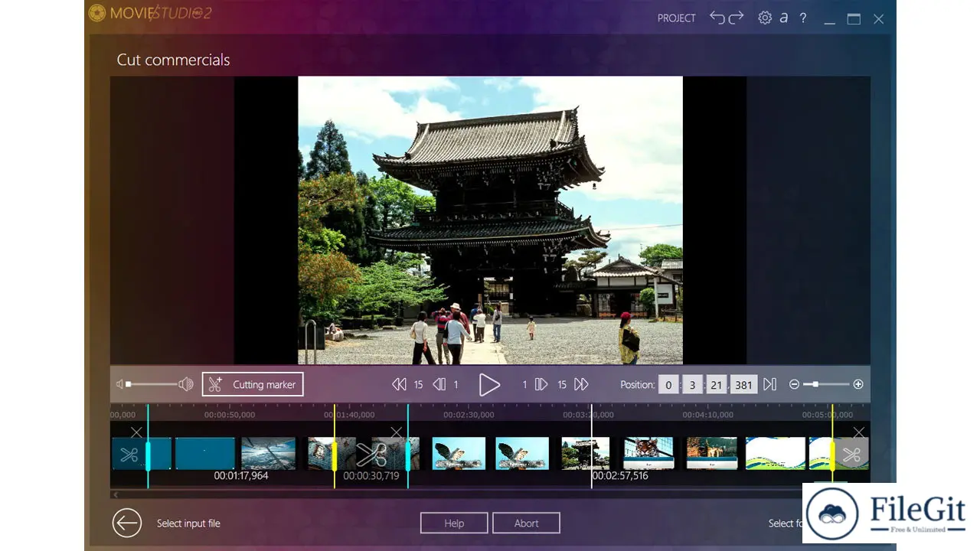Remove the first cut section with its X
This screenshot has width=980, height=551.
pos(136,432)
